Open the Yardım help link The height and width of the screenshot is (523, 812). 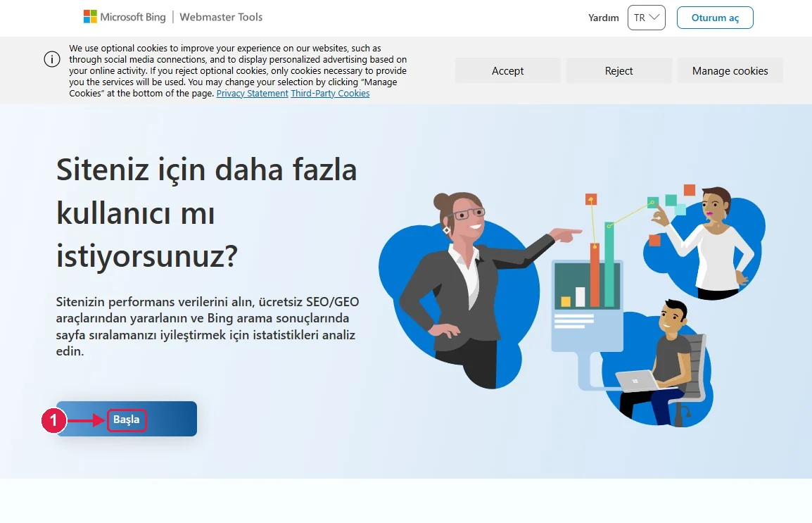point(603,18)
